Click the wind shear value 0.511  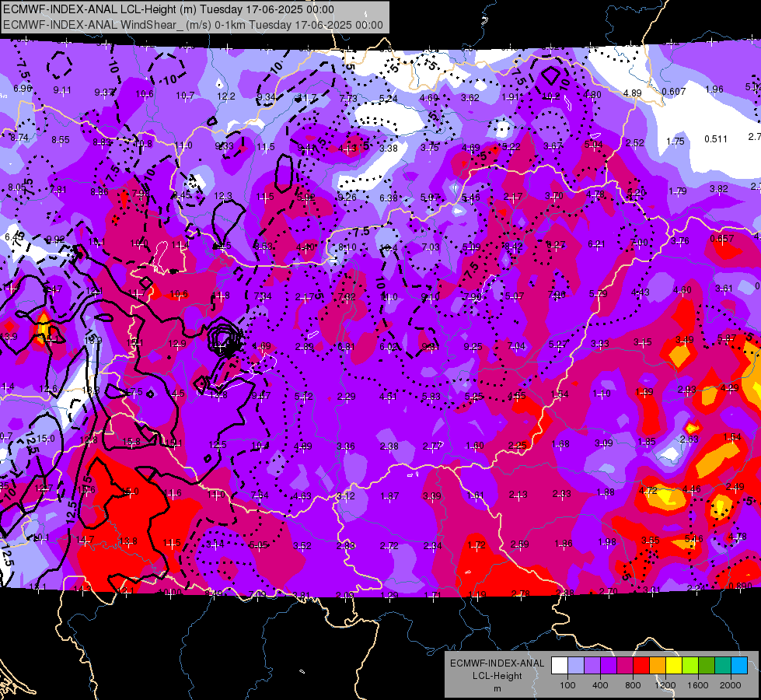(716, 139)
